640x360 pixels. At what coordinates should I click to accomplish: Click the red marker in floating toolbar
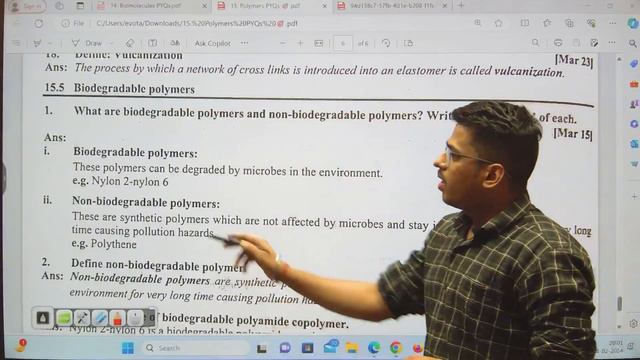click(x=118, y=318)
